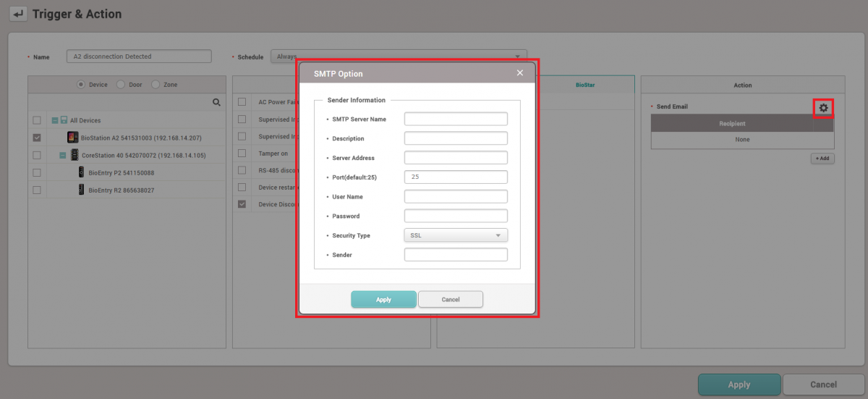Click Apply in the SMTP Option dialog
This screenshot has height=399, width=868.
point(383,299)
